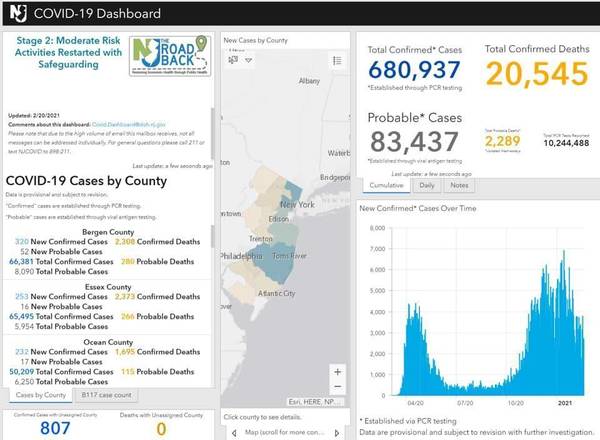Open the Notes tab
Viewport: 600px width, 440px height.
tap(459, 185)
